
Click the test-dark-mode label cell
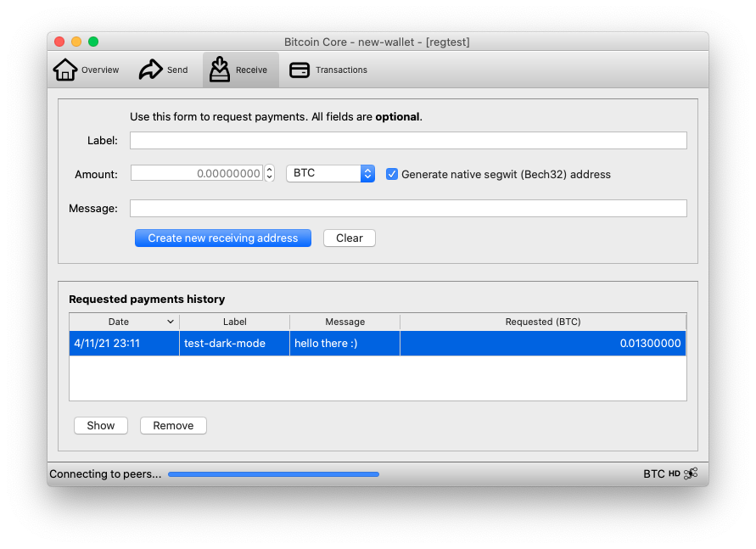click(234, 343)
